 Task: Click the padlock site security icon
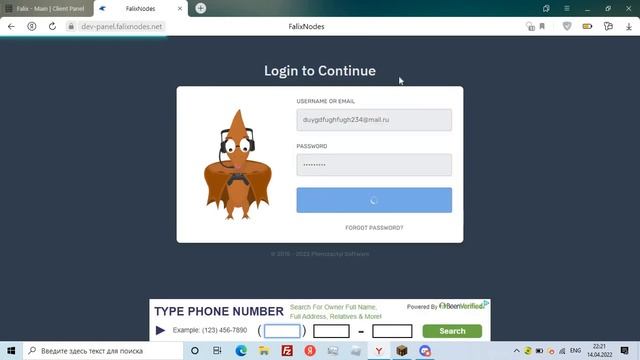(71, 27)
